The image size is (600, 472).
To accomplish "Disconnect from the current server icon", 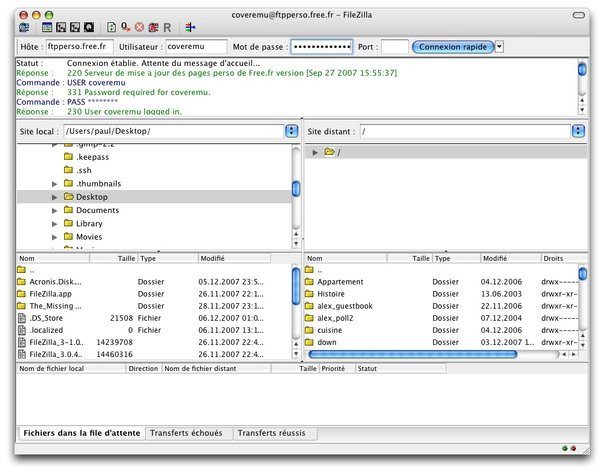I will click(x=153, y=27).
